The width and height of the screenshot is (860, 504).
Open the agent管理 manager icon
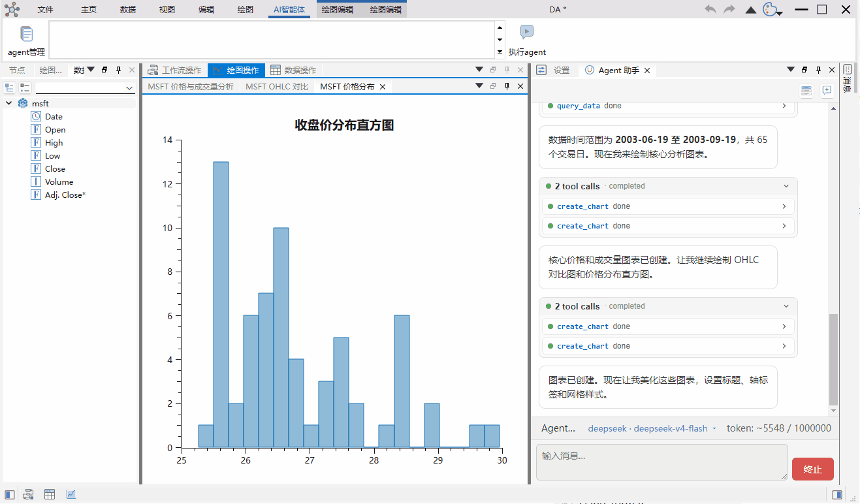[x=26, y=34]
